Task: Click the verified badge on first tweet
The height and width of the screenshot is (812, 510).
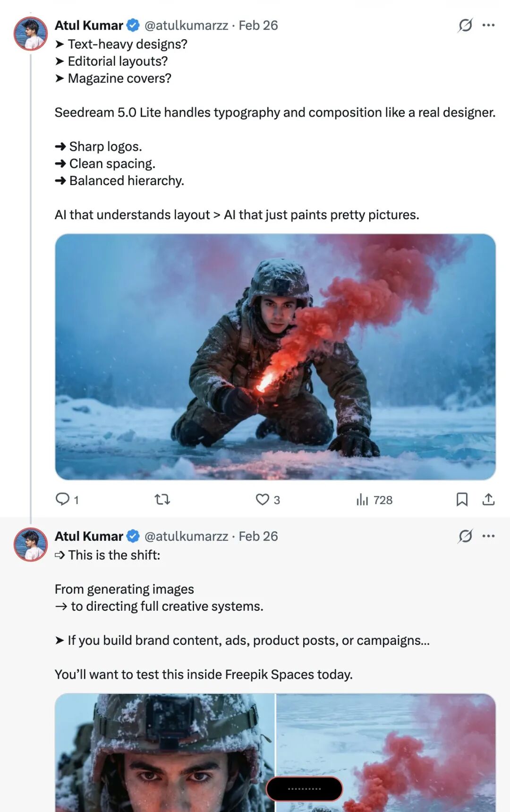Action: (133, 25)
